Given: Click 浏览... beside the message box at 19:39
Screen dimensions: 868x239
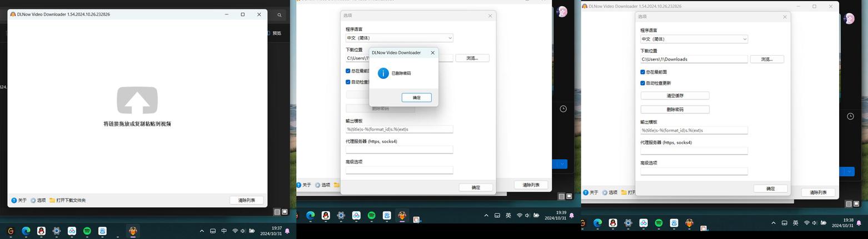Looking at the screenshot, I should tap(472, 58).
